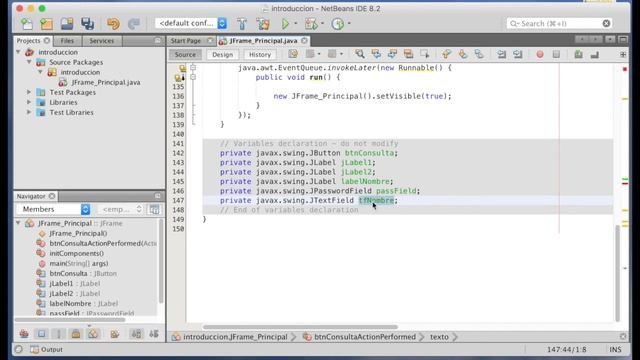The image size is (640, 360).
Task: Click the Undo toolbar icon
Action: click(x=113, y=24)
